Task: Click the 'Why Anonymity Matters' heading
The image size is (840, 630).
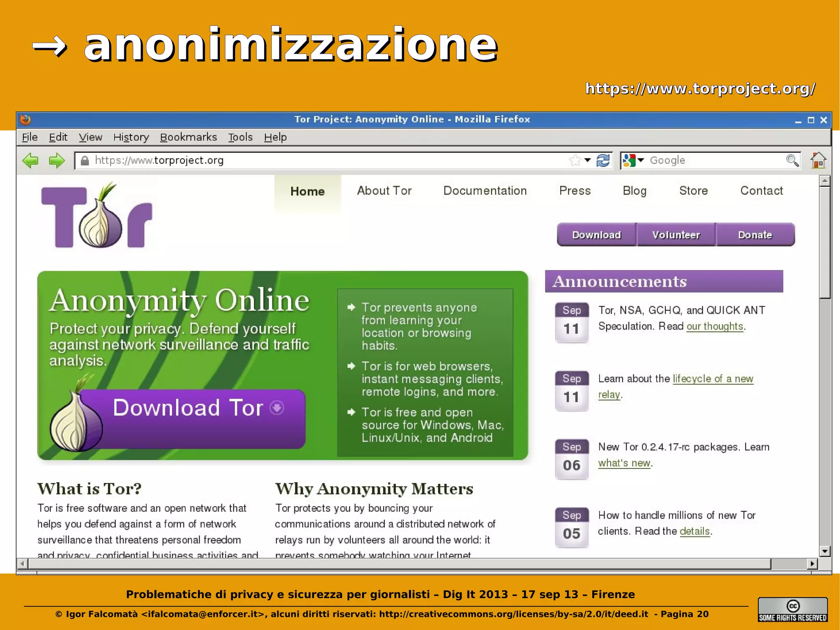Action: click(374, 488)
